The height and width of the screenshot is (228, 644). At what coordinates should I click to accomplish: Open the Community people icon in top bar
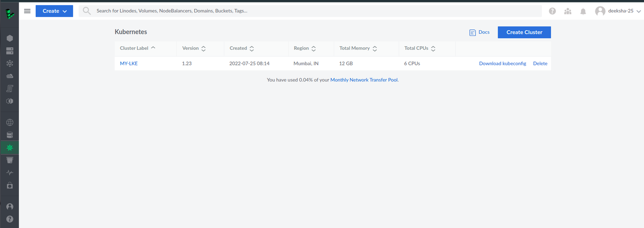coord(568,11)
